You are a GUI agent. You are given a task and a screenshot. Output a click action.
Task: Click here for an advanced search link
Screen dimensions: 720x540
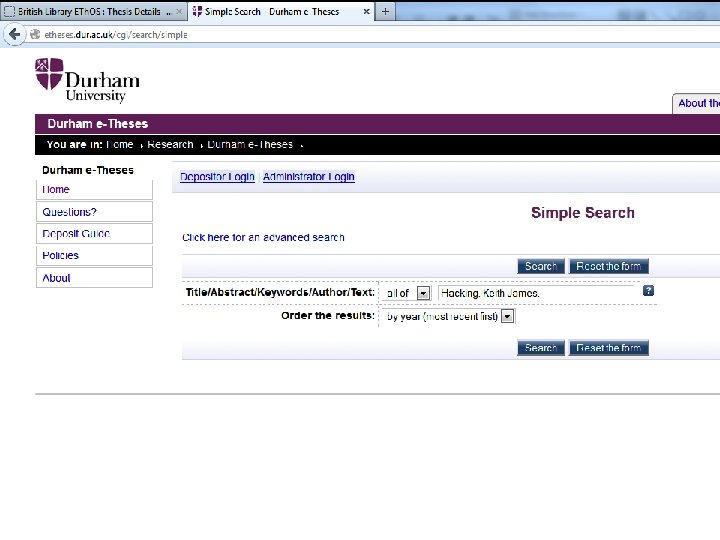point(263,237)
